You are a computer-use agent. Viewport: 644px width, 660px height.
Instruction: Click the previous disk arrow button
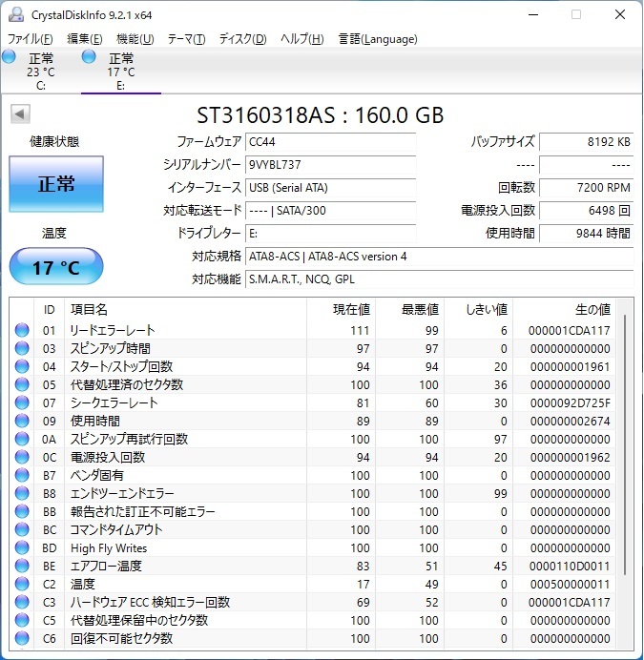(x=19, y=114)
